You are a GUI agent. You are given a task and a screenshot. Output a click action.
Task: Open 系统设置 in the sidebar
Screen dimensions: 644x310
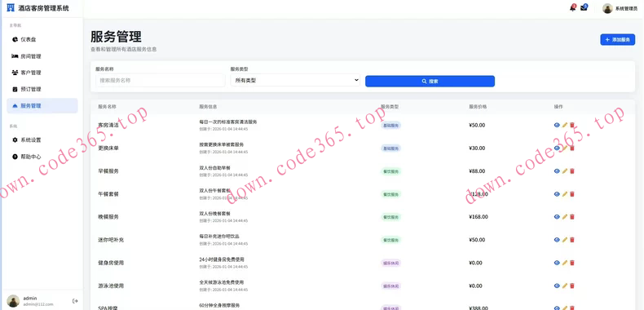click(42, 139)
